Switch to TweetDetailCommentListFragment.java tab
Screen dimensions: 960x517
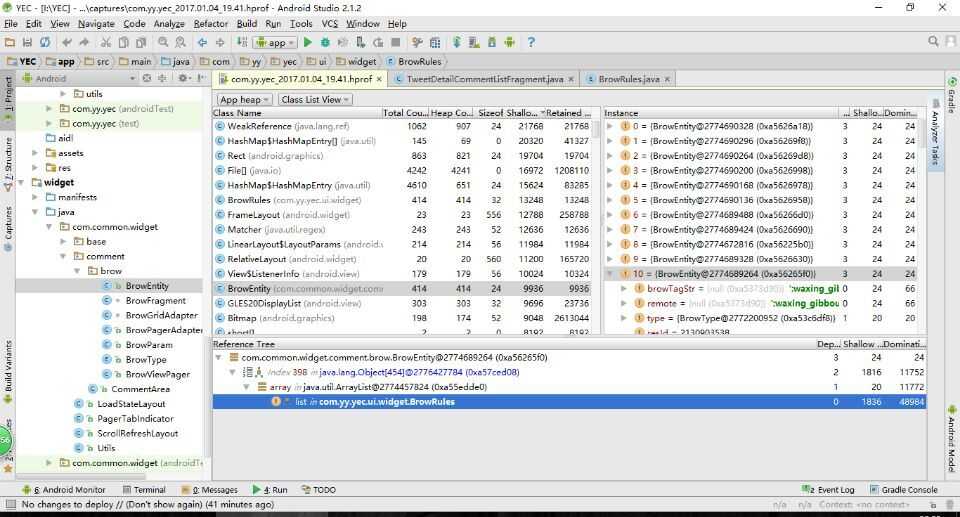[484, 79]
